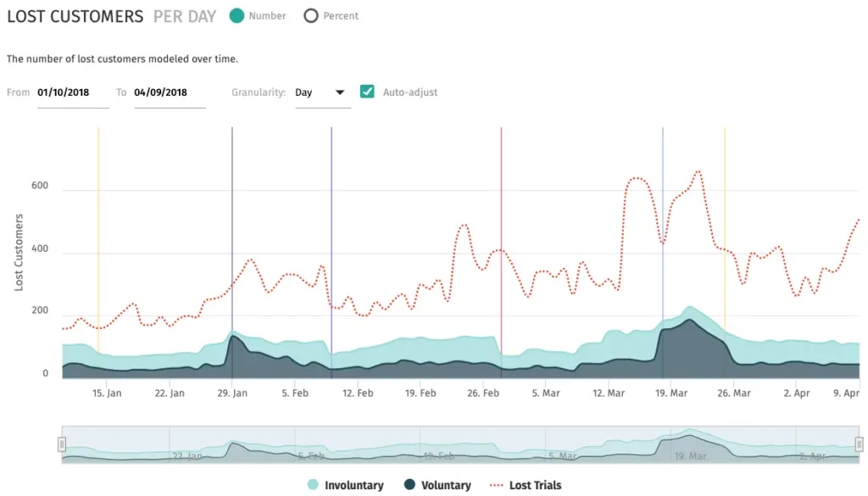Click the Involuntary legend label
This screenshot has height=496, width=868.
354,486
